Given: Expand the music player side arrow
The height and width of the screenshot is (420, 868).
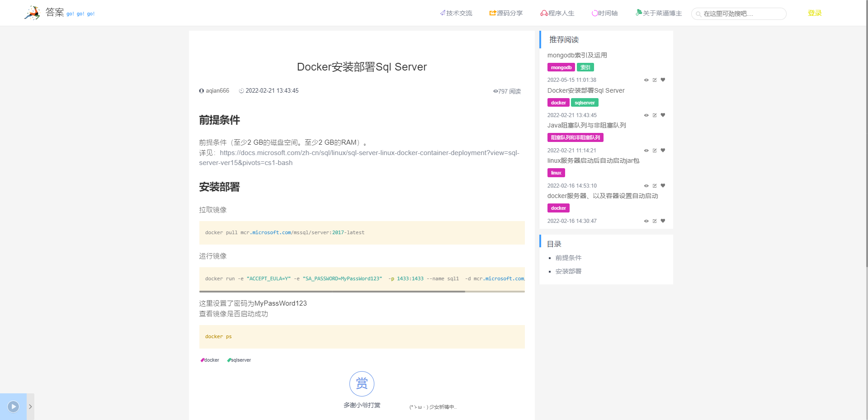Looking at the screenshot, I should [30, 406].
